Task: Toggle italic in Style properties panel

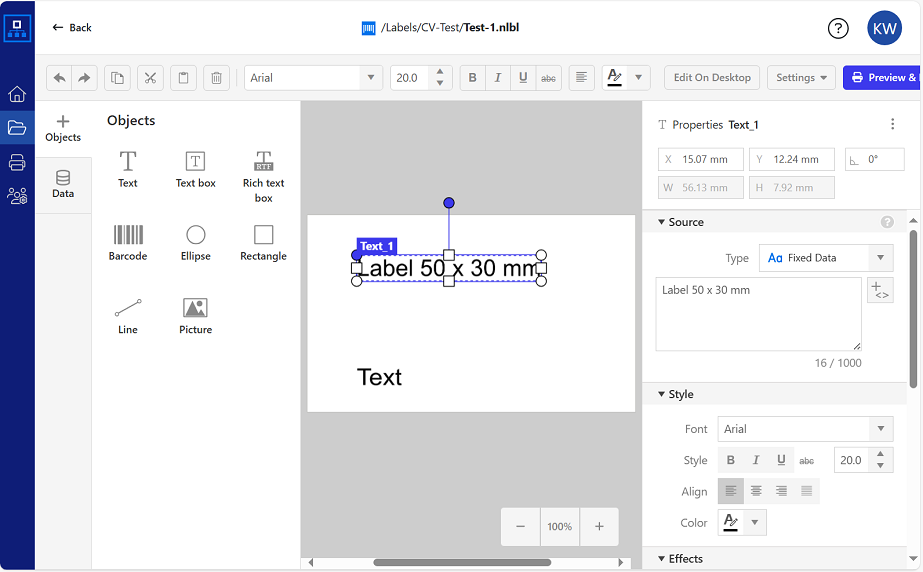Action: click(756, 460)
